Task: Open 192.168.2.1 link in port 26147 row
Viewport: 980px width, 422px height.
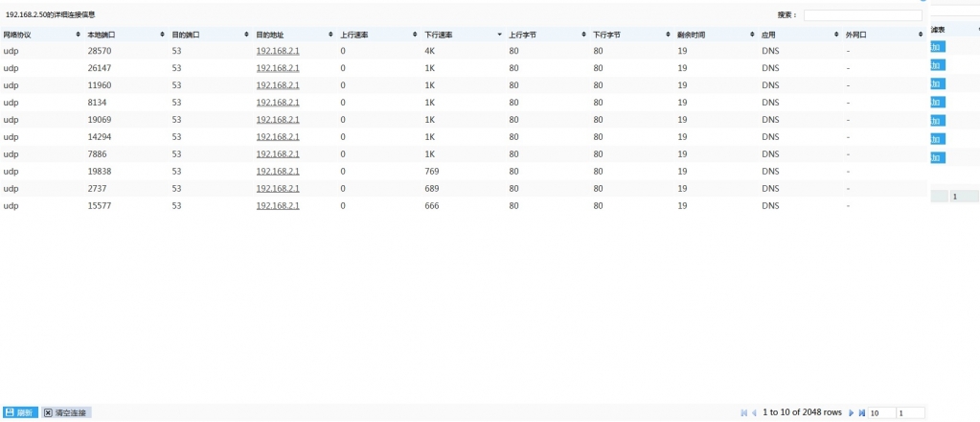Action: pyautogui.click(x=278, y=68)
